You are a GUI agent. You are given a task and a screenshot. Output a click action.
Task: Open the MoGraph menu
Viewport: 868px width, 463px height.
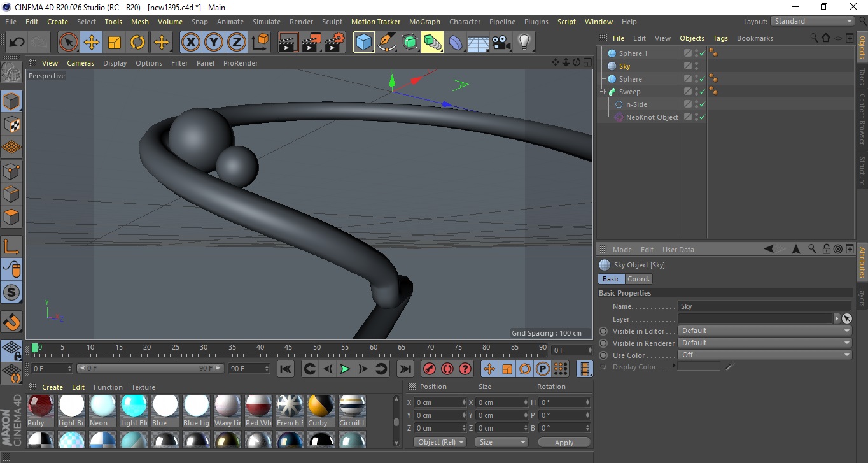pyautogui.click(x=424, y=22)
